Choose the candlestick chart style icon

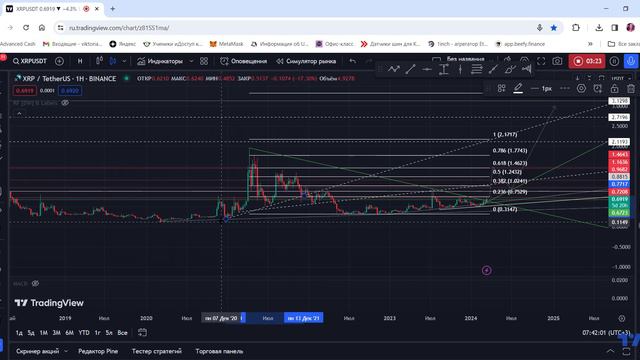(113, 61)
